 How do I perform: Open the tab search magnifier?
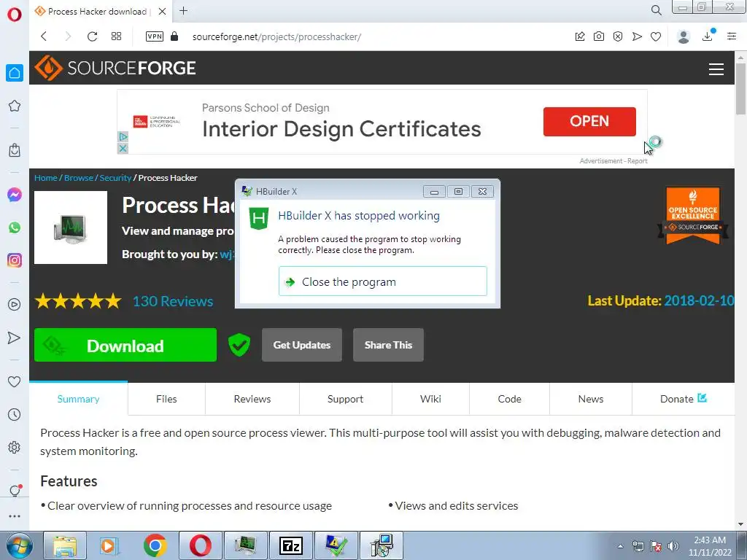click(657, 10)
